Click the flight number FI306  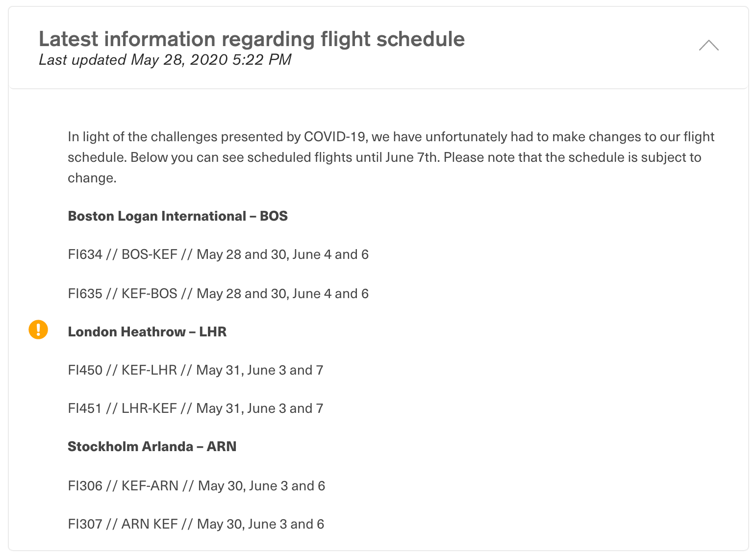[85, 486]
